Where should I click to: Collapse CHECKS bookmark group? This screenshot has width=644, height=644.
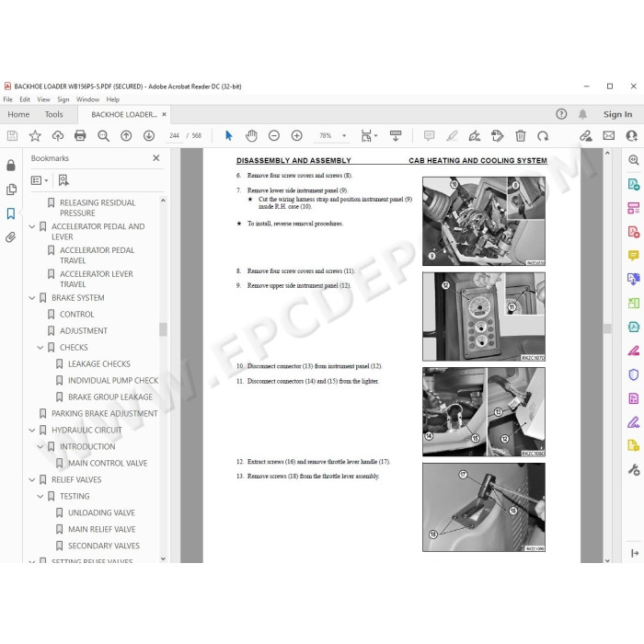pyautogui.click(x=40, y=348)
